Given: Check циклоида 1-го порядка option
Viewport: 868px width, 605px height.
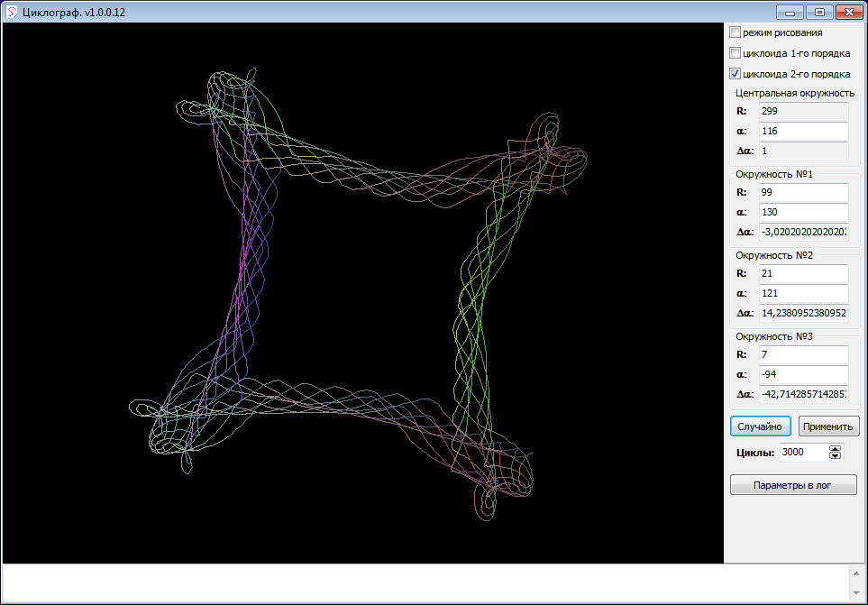Looking at the screenshot, I should click(735, 52).
